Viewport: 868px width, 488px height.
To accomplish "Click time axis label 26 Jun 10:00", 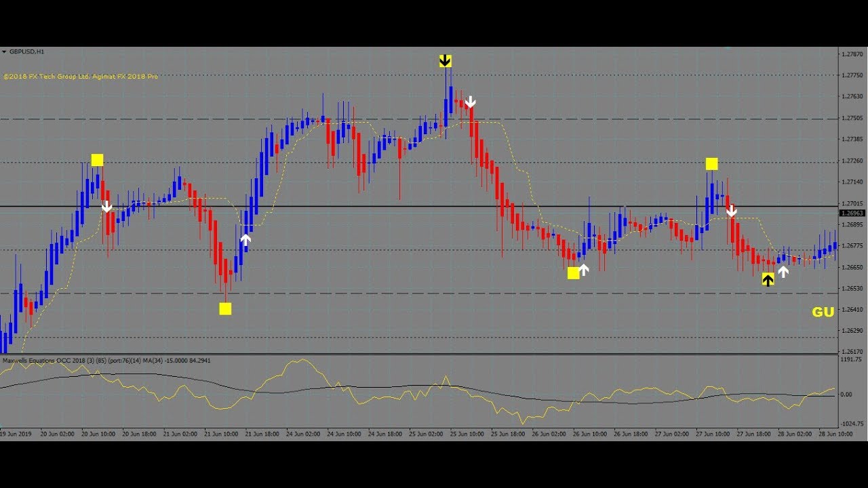I will [x=591, y=433].
